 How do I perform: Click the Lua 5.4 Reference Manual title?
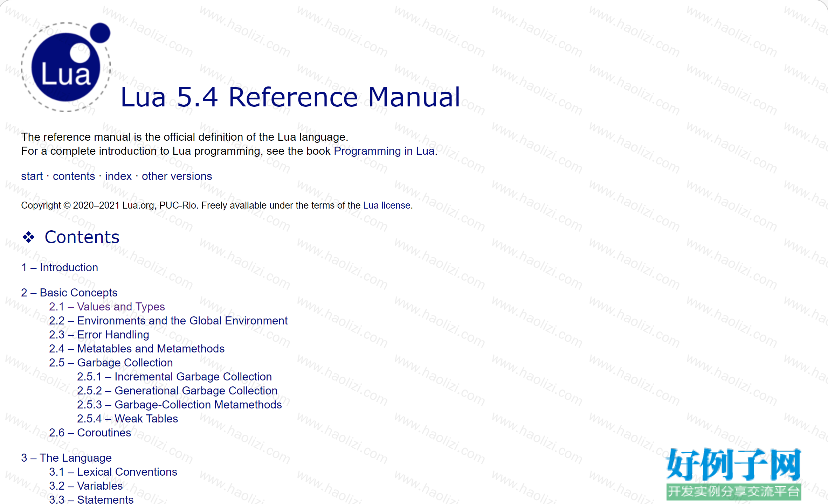(290, 97)
